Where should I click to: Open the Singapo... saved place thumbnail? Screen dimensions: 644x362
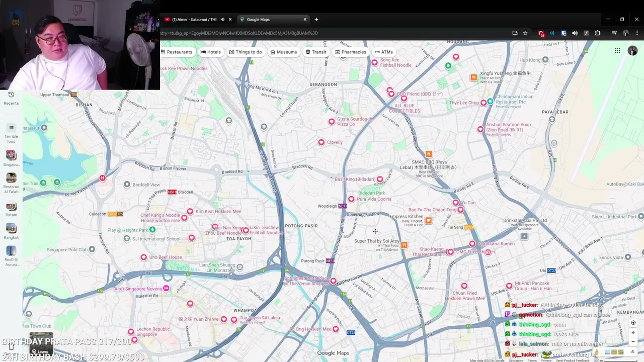coord(11,158)
